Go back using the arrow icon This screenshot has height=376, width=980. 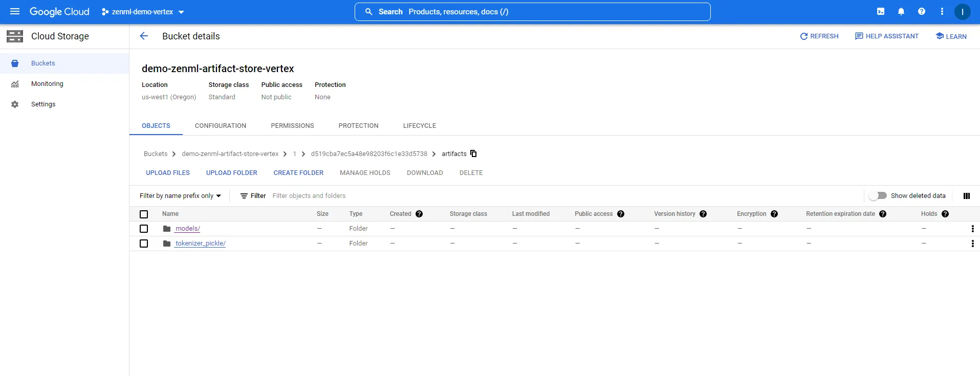point(144,36)
